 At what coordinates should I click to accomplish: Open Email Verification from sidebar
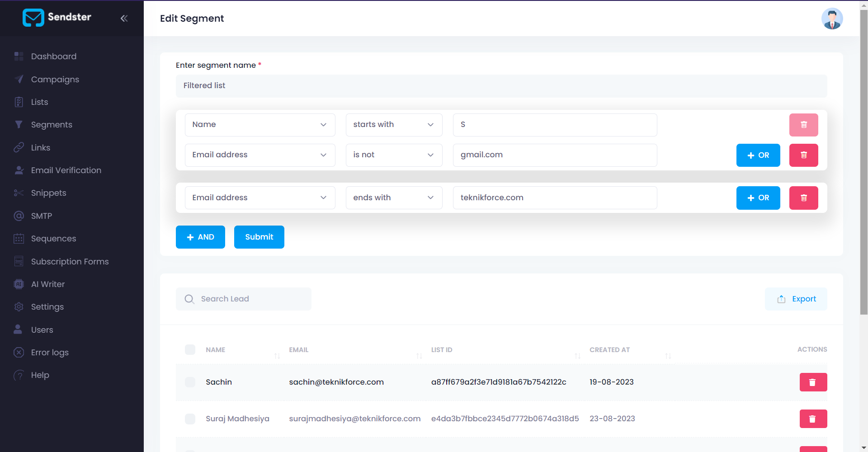pyautogui.click(x=66, y=170)
